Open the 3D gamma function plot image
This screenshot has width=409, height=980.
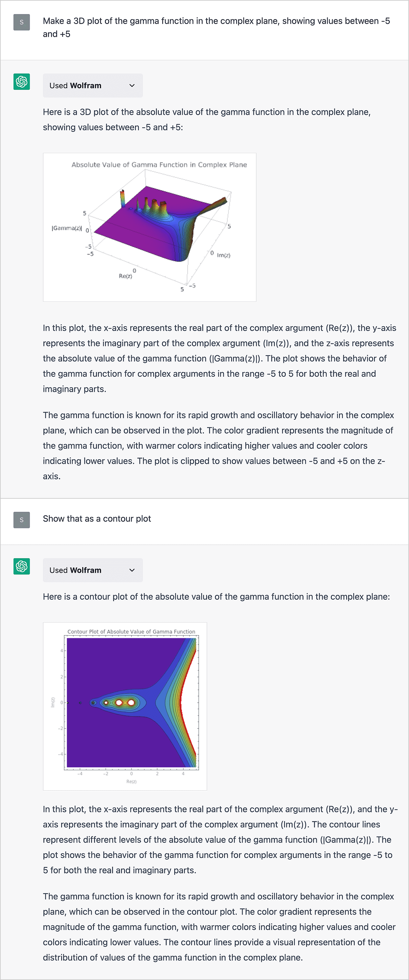point(150,227)
